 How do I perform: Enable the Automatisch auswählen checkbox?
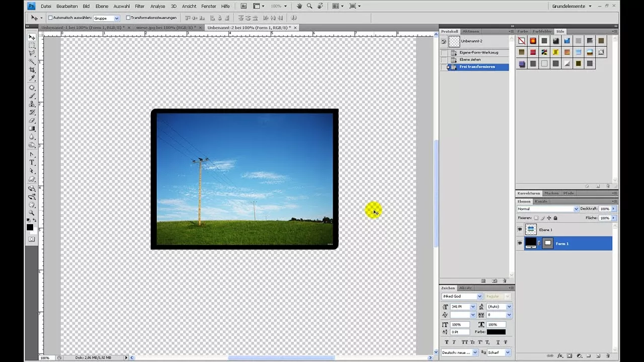pyautogui.click(x=50, y=17)
